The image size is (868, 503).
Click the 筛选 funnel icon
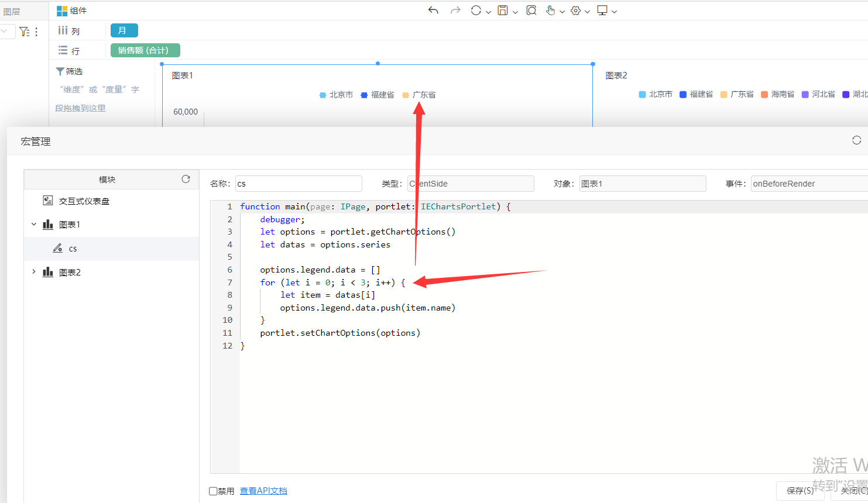tap(60, 71)
